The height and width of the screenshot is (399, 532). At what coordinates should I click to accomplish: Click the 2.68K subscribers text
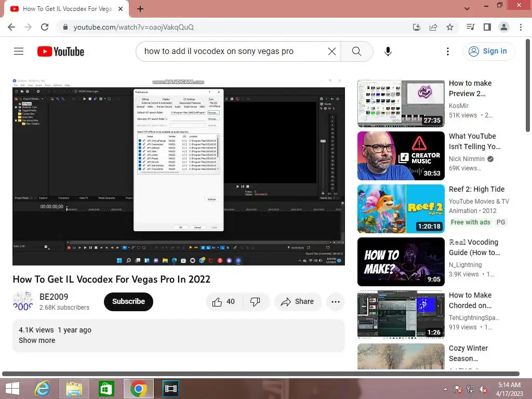coord(64,308)
